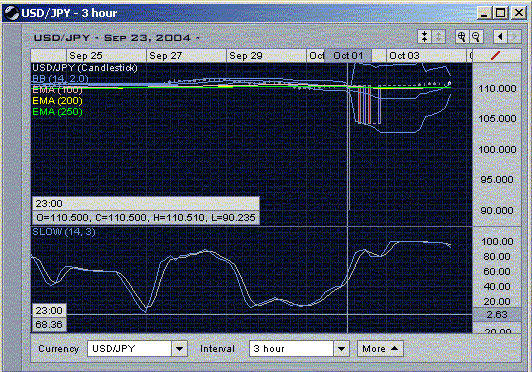532x372 pixels.
Task: Click the EMA (250) legend label
Action: click(57, 112)
